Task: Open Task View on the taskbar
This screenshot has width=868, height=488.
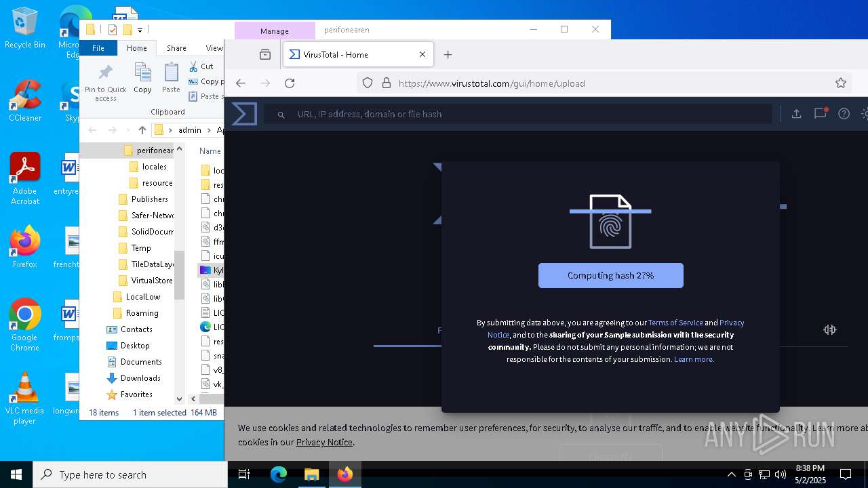Action: point(244,474)
